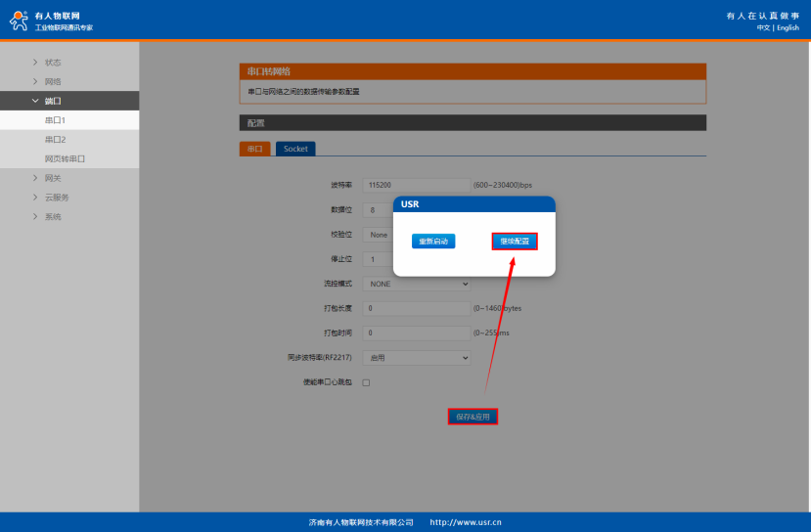Expand the 系统 sidebar menu

[x=53, y=217]
